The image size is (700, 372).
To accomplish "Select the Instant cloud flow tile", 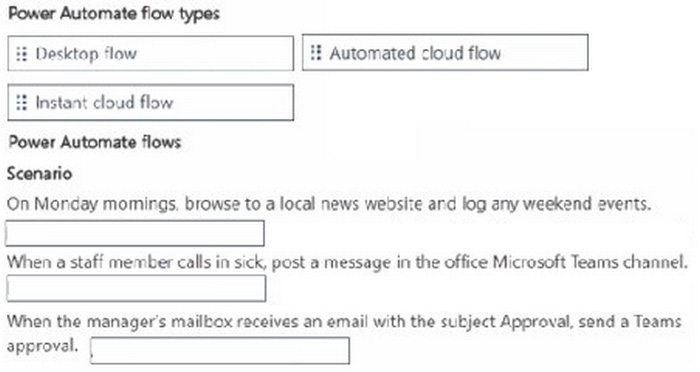I will (150, 103).
